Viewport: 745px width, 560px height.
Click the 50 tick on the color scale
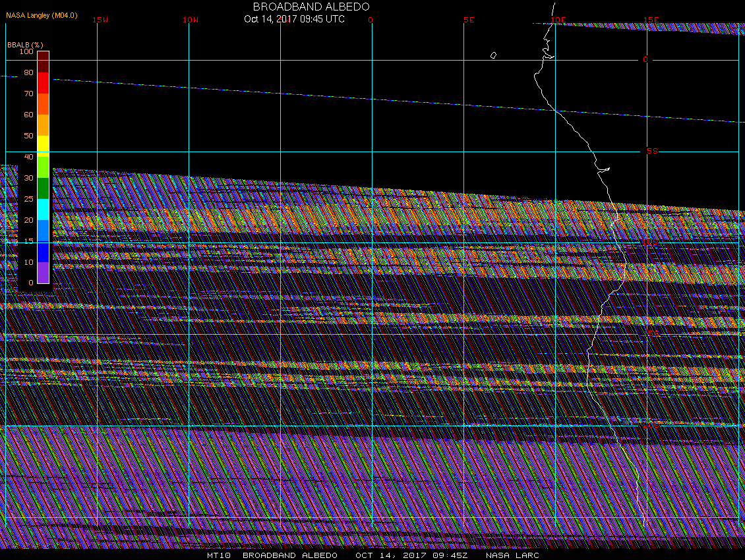28,136
